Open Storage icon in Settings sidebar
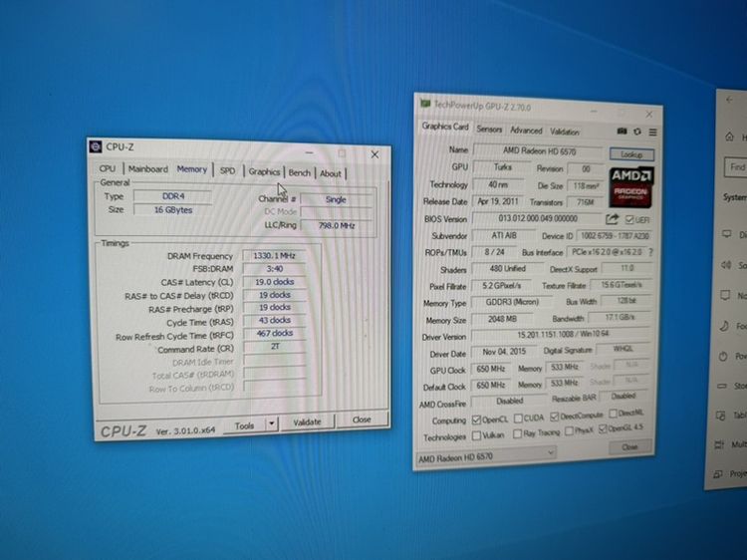 pyautogui.click(x=722, y=386)
